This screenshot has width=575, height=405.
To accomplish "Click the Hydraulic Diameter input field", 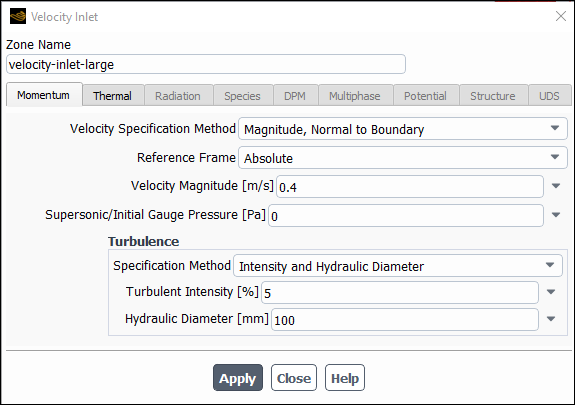I will pyautogui.click(x=405, y=320).
